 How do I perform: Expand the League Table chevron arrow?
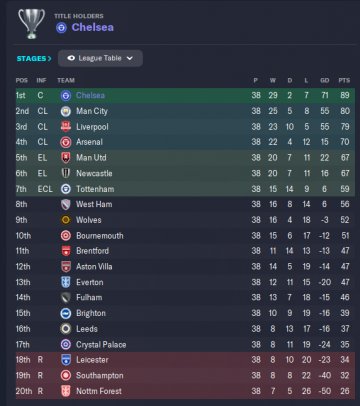tap(130, 59)
